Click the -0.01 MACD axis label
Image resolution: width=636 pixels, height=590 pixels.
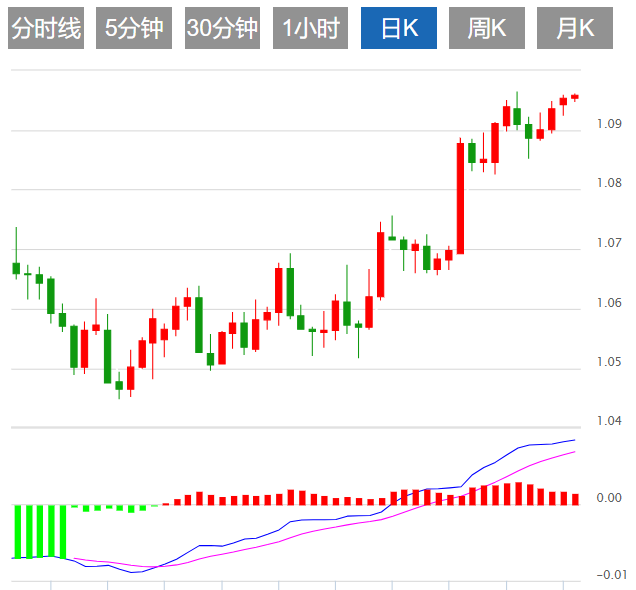point(611,575)
